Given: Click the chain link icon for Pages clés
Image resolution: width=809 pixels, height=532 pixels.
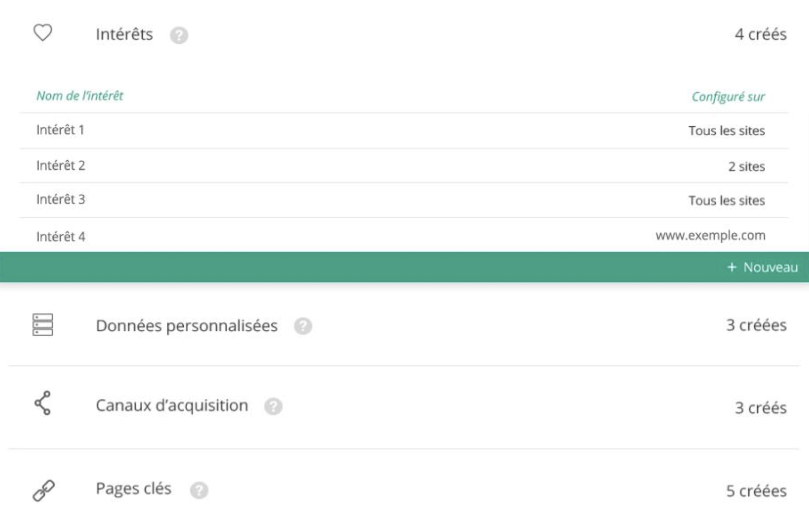Looking at the screenshot, I should [x=43, y=490].
